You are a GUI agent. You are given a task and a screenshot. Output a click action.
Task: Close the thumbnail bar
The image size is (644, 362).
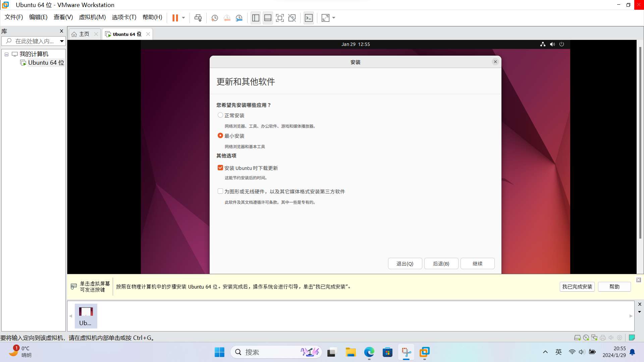(x=640, y=304)
